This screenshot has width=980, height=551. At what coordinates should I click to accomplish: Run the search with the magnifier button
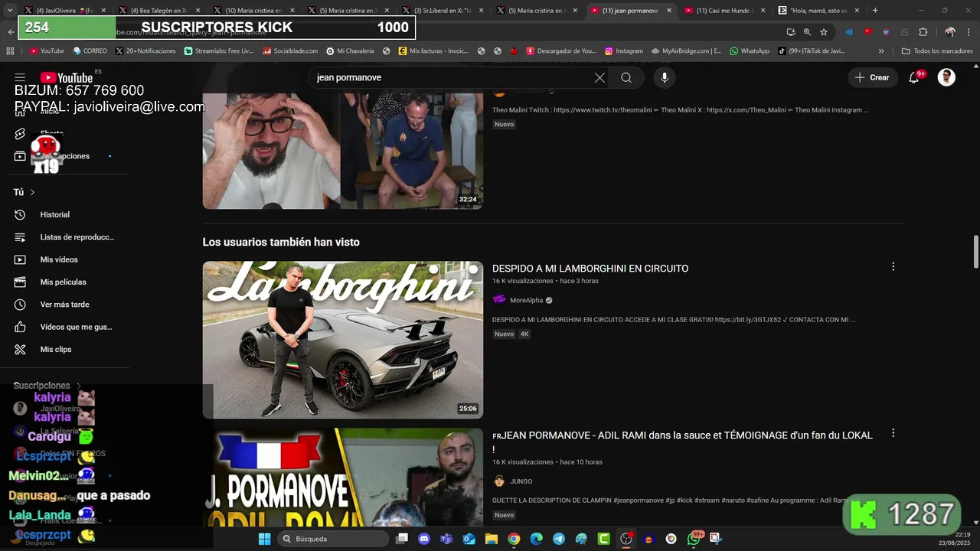626,77
